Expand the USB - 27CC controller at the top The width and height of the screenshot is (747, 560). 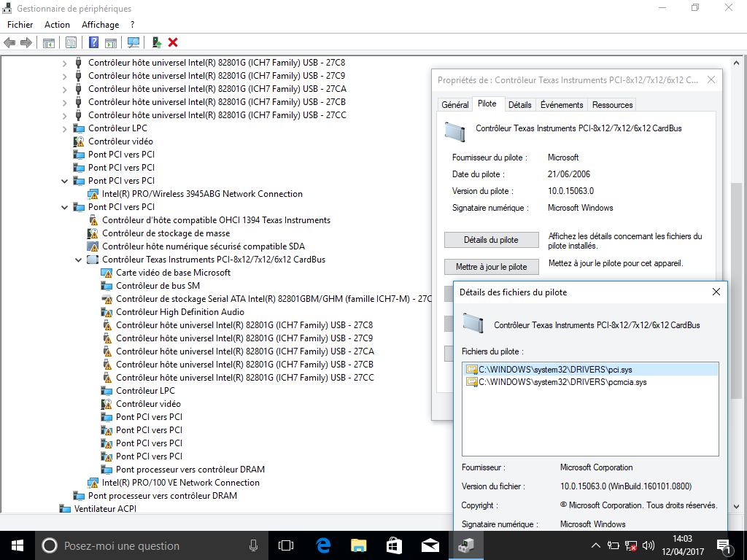point(65,115)
